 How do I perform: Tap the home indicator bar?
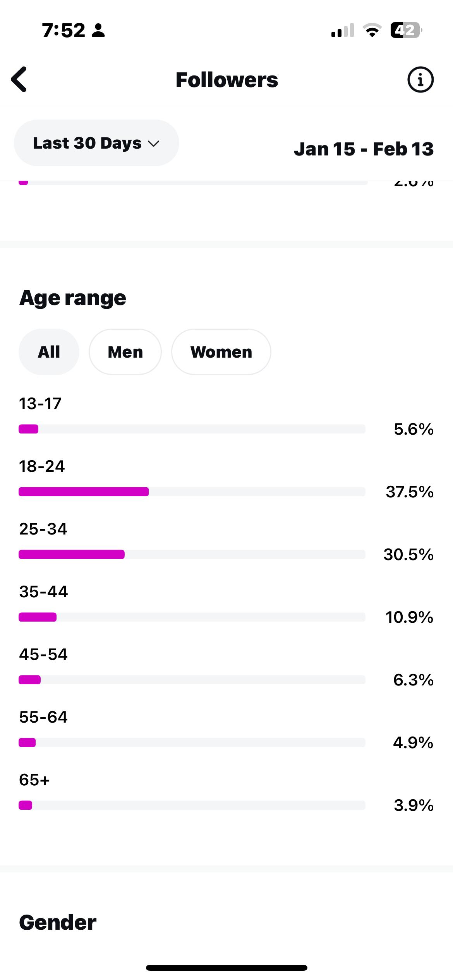tap(226, 968)
